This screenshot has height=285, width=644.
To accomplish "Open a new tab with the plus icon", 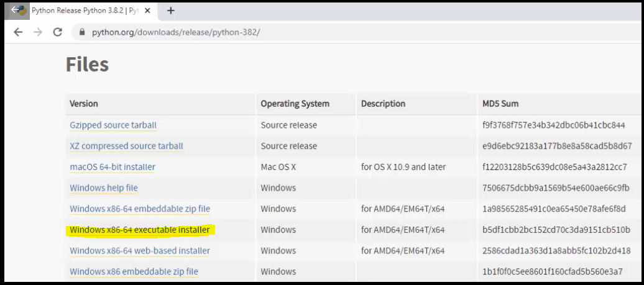I will [171, 11].
